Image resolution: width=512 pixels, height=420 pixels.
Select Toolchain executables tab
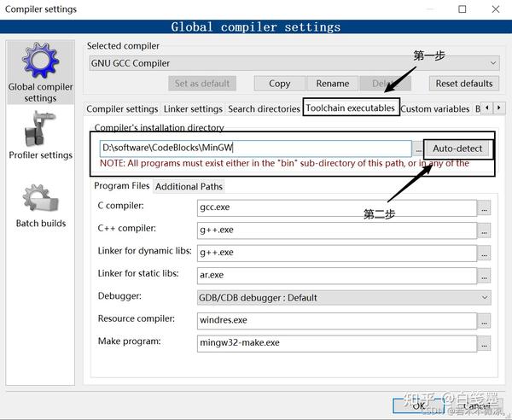(351, 108)
